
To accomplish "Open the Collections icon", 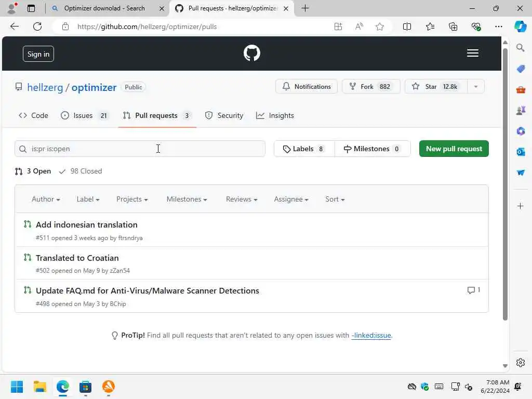I will point(453,26).
